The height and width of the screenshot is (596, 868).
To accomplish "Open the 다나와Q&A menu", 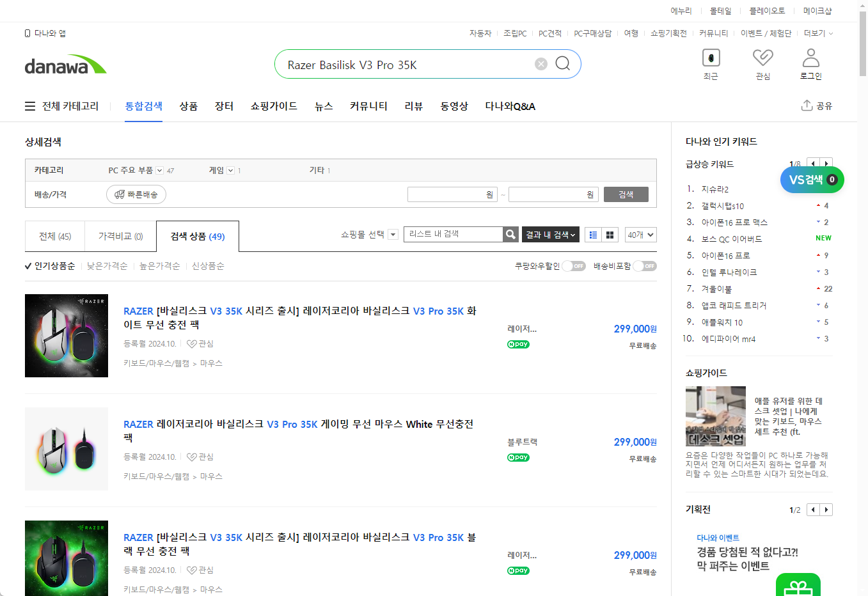I will (510, 106).
